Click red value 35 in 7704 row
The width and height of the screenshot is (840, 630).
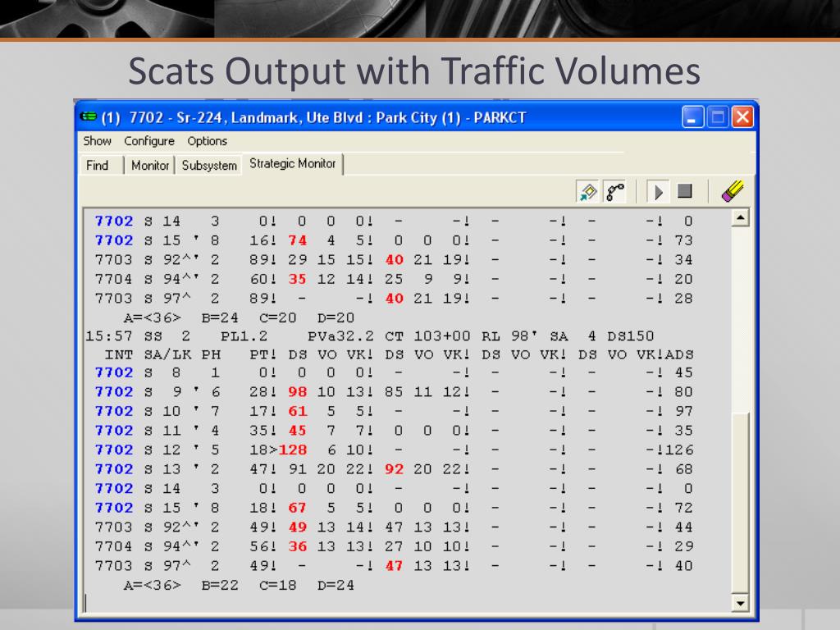click(x=297, y=279)
